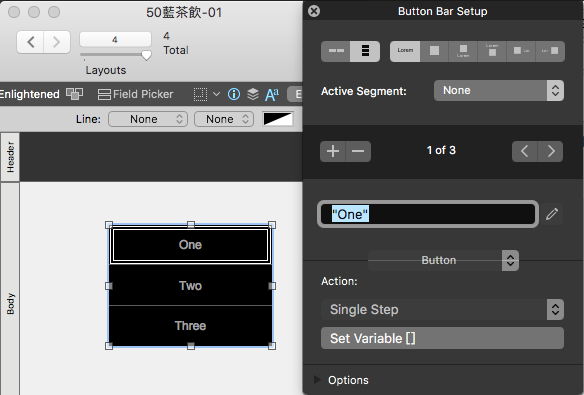
Task: Click the theme change icon beside Enlightened
Action: click(x=74, y=94)
